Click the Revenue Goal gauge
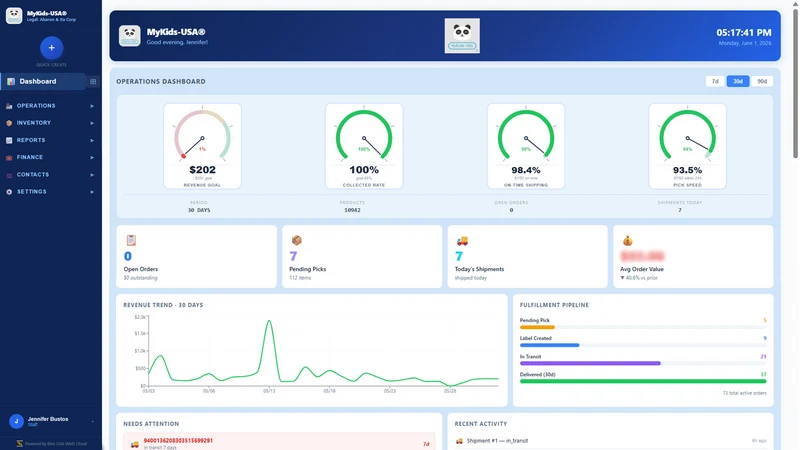 203,146
